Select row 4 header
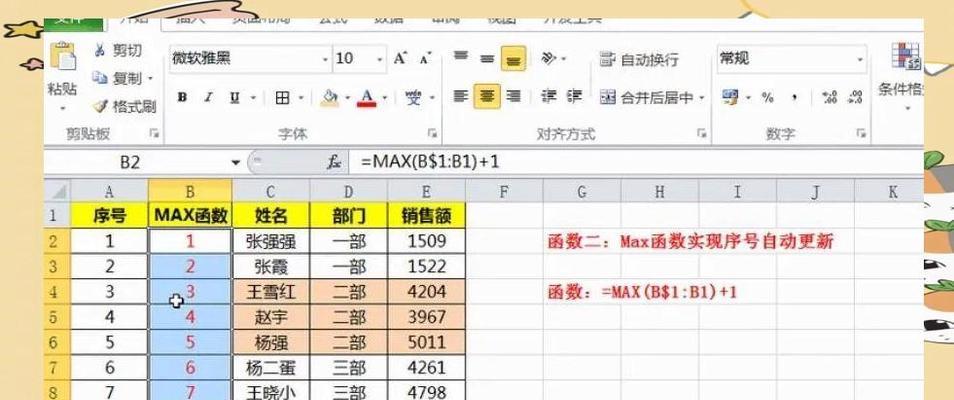This screenshot has width=954, height=400. tap(58, 292)
